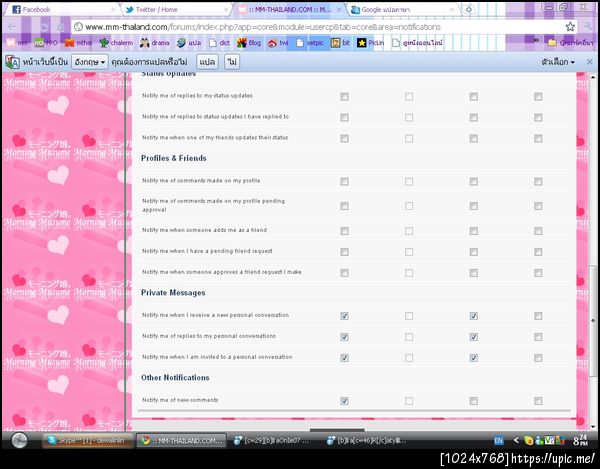Select the MM-THAILAND.COM browser tab
This screenshot has height=469, width=600.
click(x=289, y=10)
